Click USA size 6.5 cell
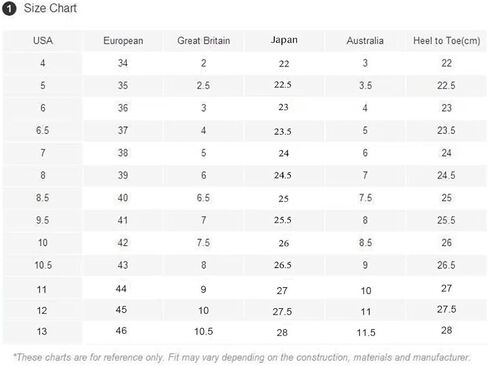 42,130
